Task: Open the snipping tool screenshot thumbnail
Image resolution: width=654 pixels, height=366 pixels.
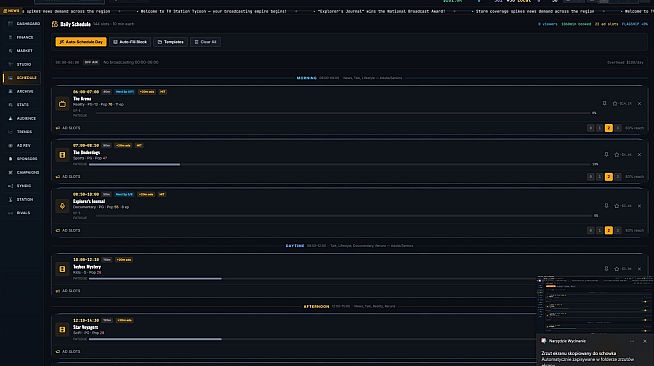Action: (595, 304)
